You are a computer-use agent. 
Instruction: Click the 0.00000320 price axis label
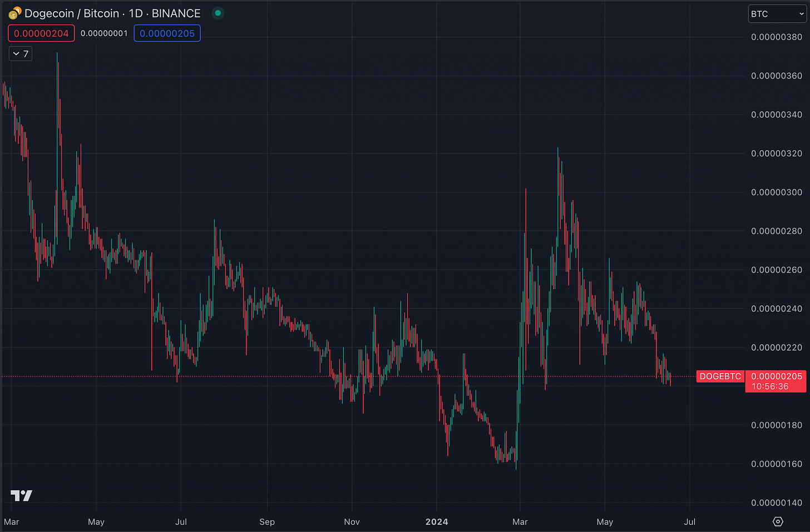(777, 153)
